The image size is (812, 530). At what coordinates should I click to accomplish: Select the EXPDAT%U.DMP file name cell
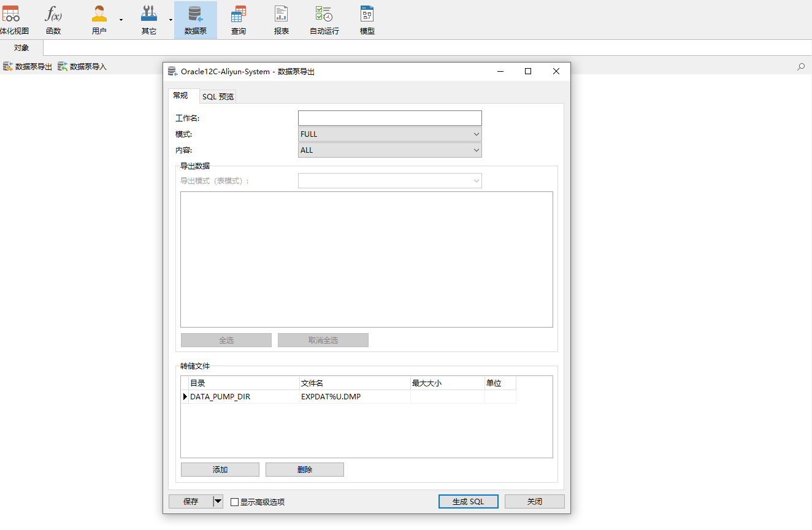[355, 397]
